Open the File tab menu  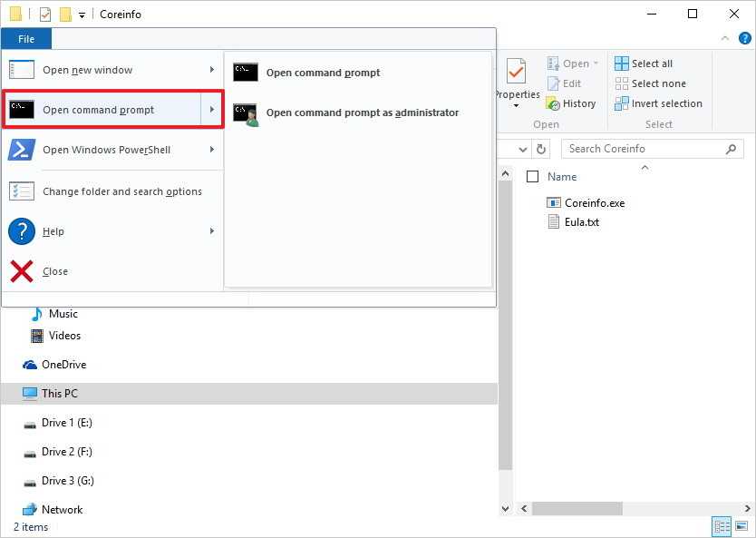26,39
